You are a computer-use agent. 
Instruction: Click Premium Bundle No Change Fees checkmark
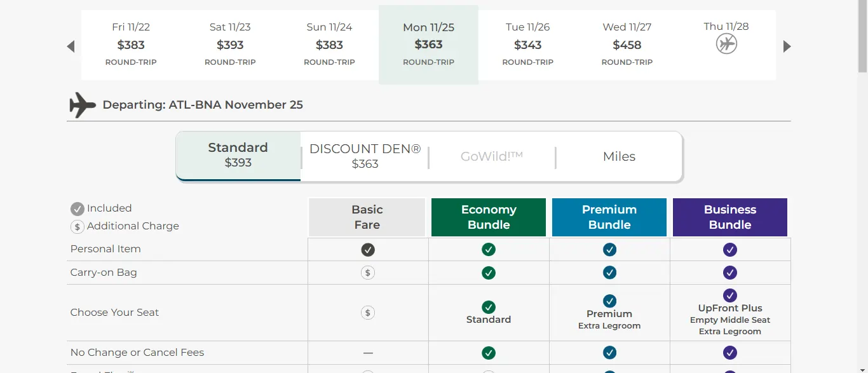tap(609, 353)
